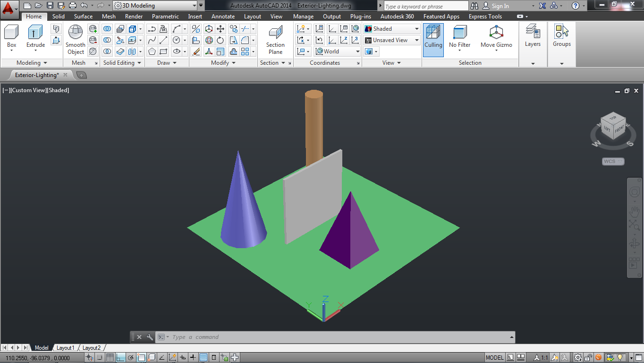The image size is (644, 363).
Task: Activate the Section Plane tool
Action: 275,38
